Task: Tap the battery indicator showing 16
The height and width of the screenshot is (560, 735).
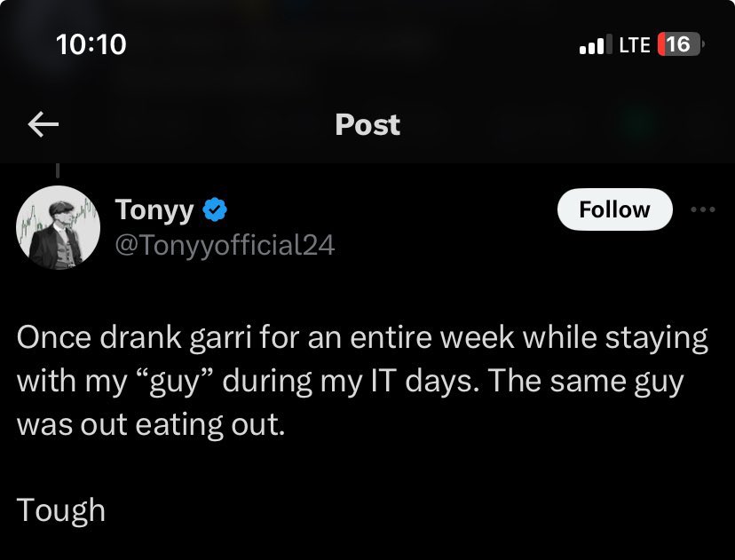Action: pyautogui.click(x=681, y=44)
